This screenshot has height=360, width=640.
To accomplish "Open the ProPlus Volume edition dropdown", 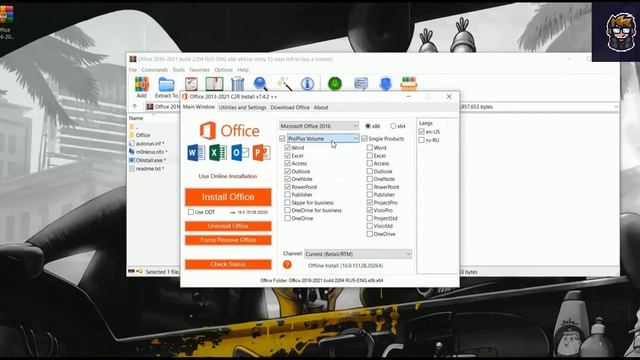I will click(x=323, y=139).
